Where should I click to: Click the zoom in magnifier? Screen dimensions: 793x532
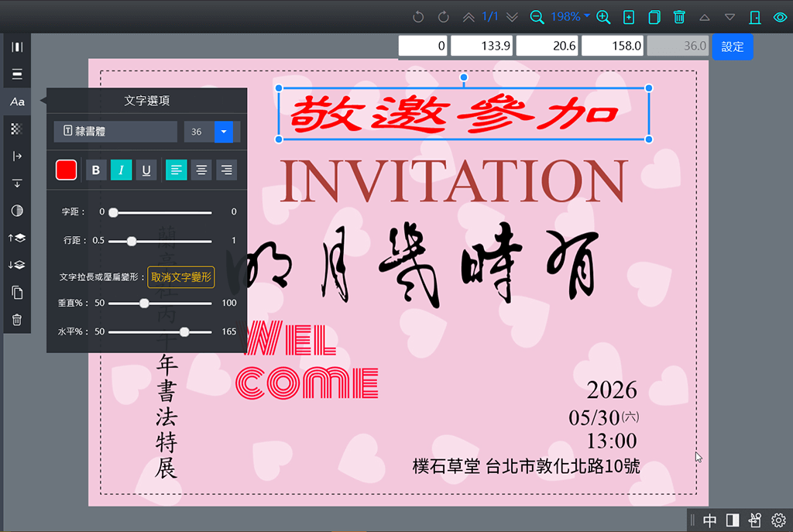coord(603,17)
